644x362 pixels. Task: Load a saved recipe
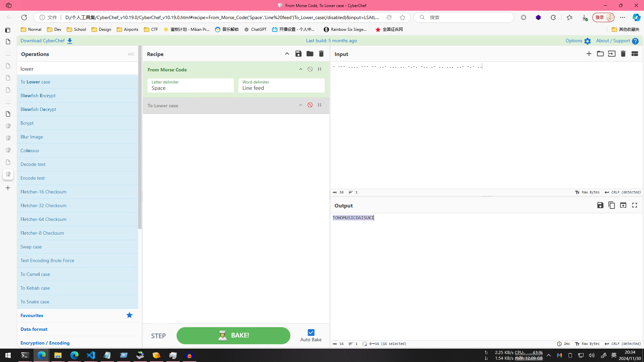point(310,54)
